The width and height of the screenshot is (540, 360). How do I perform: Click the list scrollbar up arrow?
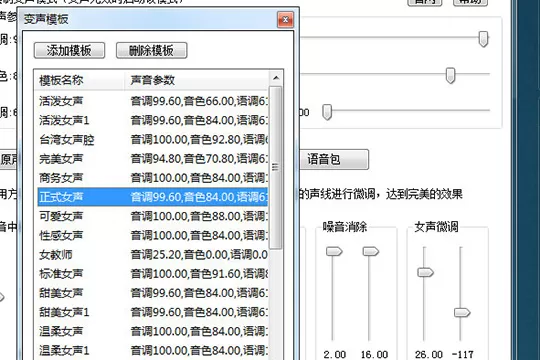click(x=276, y=78)
